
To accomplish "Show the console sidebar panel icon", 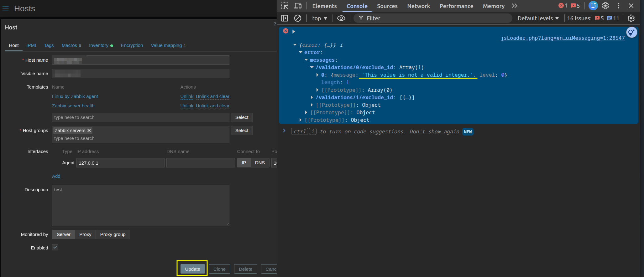I will tap(285, 18).
